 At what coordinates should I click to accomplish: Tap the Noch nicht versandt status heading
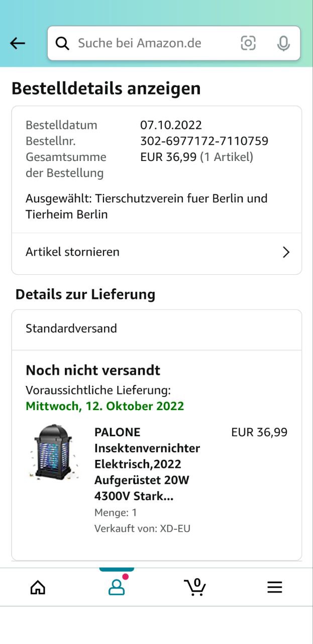tap(93, 370)
